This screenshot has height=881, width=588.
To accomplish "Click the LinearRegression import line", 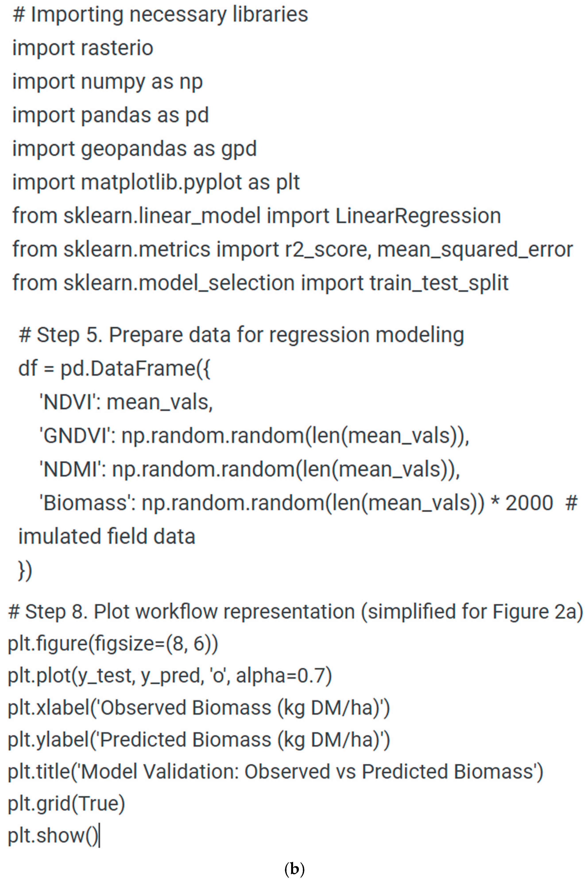I will coord(257,216).
